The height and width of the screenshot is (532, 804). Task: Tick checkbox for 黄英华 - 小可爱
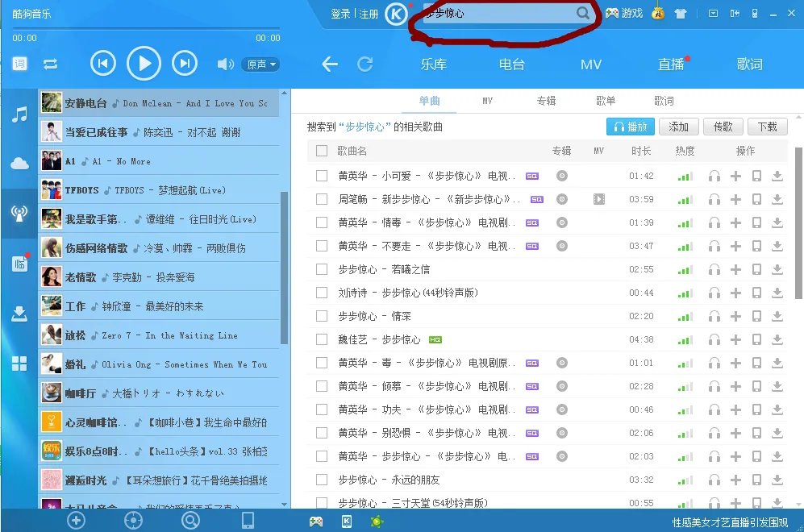point(322,176)
